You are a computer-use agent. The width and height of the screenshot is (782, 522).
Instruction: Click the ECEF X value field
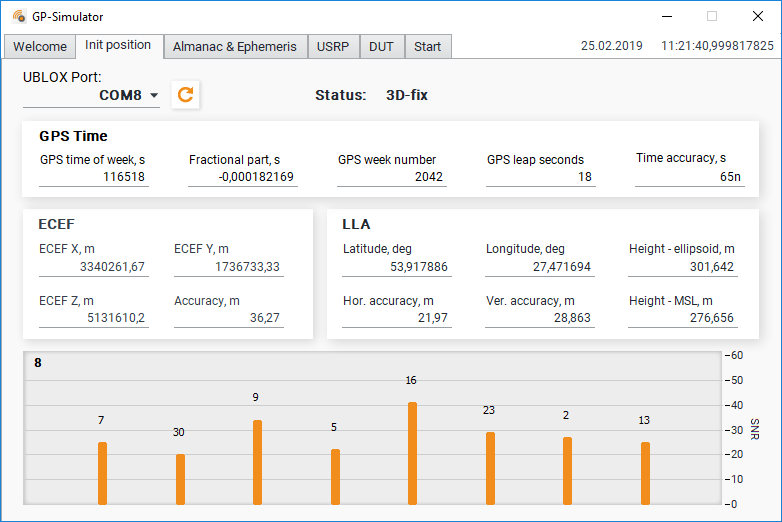pyautogui.click(x=94, y=267)
